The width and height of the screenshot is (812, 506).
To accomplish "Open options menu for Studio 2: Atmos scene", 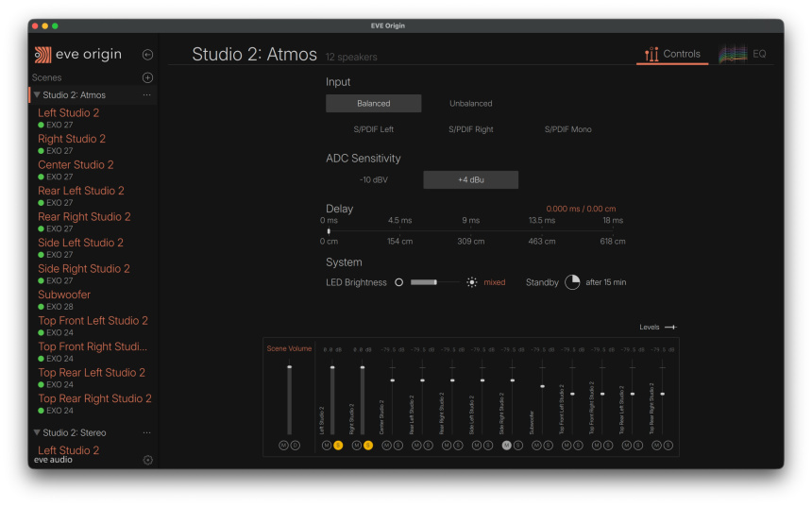I will pyautogui.click(x=147, y=94).
